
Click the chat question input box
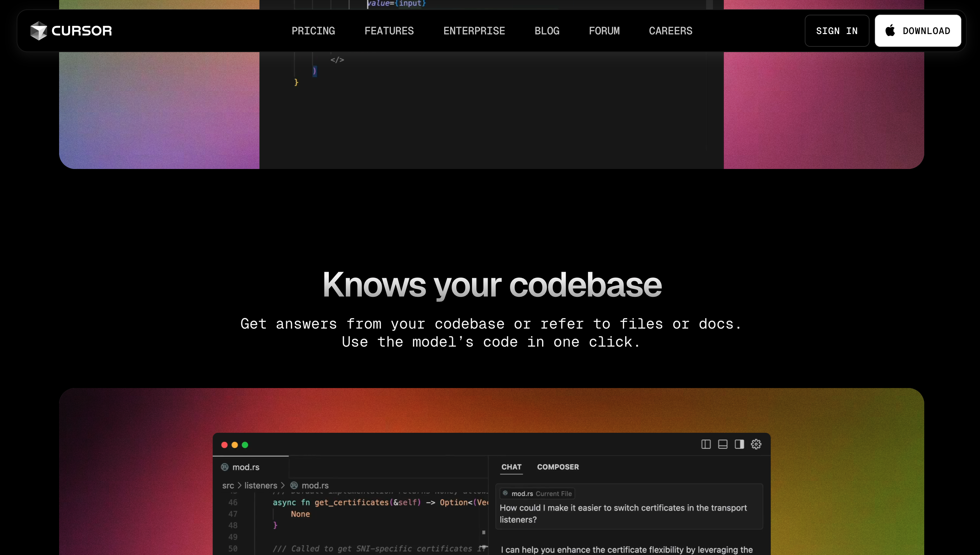tap(629, 507)
